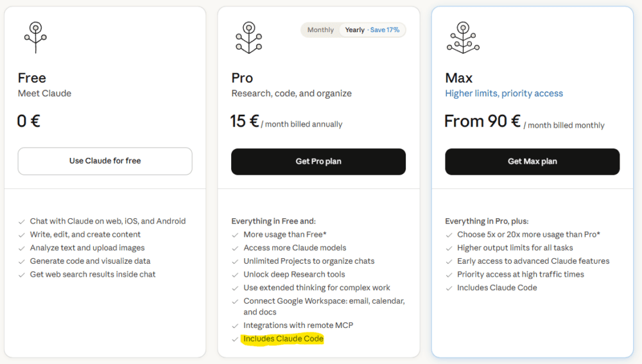This screenshot has height=364, width=642.
Task: Click the 'From 90 €' price text
Action: [482, 121]
